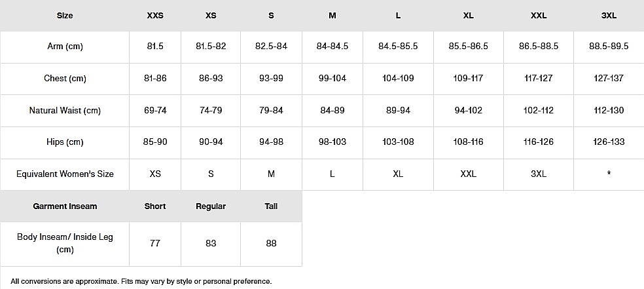644x289 pixels.
Task: Select the Short inseam column header
Action: click(x=155, y=206)
